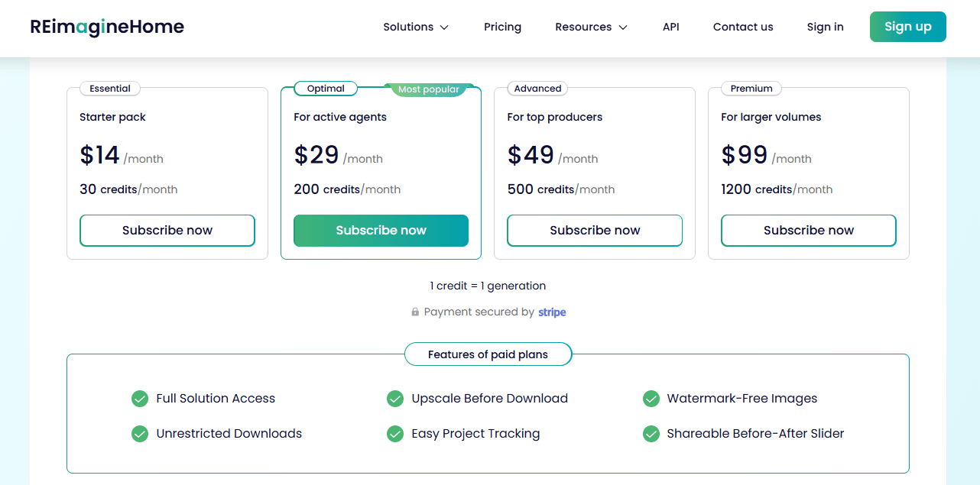Expand the Resources menu
Image resolution: width=980 pixels, height=485 pixels.
click(x=590, y=27)
